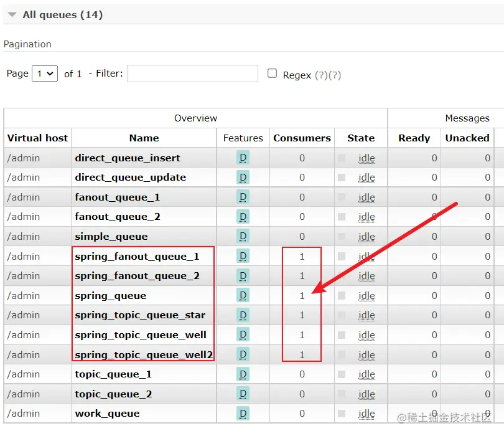Open first (?) regex help link

[322, 75]
